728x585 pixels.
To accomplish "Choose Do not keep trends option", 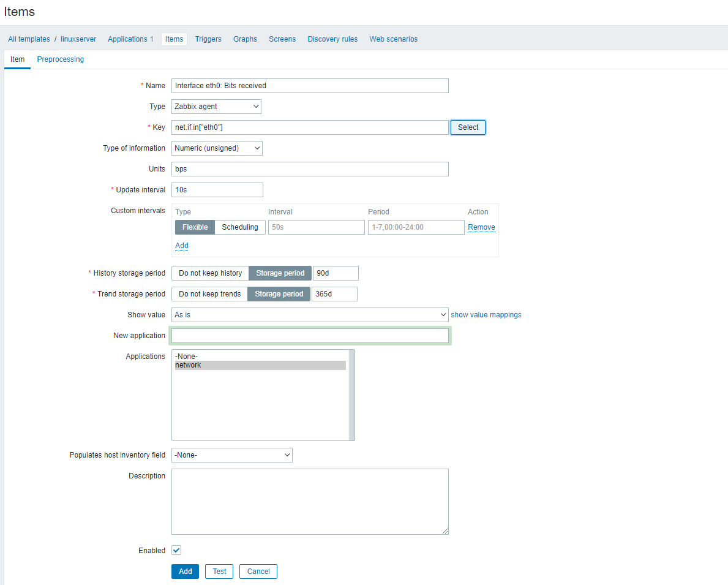I will click(209, 294).
